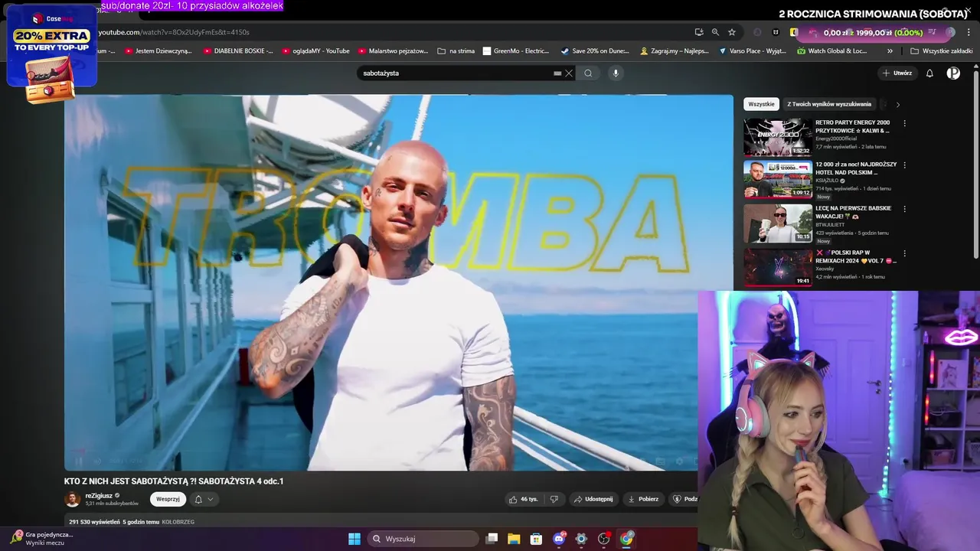Open settings gear app on taskbar
This screenshot has width=980, height=551.
pyautogui.click(x=581, y=539)
